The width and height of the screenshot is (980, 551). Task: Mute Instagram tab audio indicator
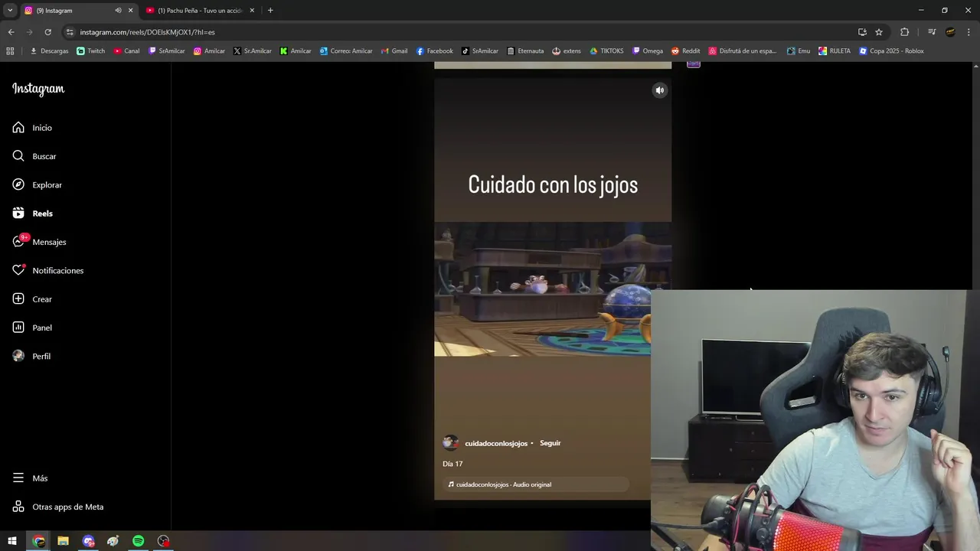point(118,11)
